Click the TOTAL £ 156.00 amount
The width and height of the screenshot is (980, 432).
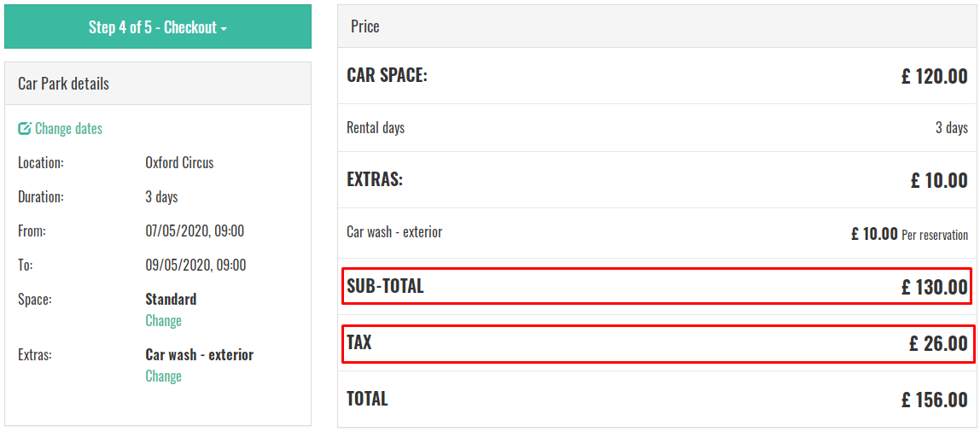coord(935,400)
